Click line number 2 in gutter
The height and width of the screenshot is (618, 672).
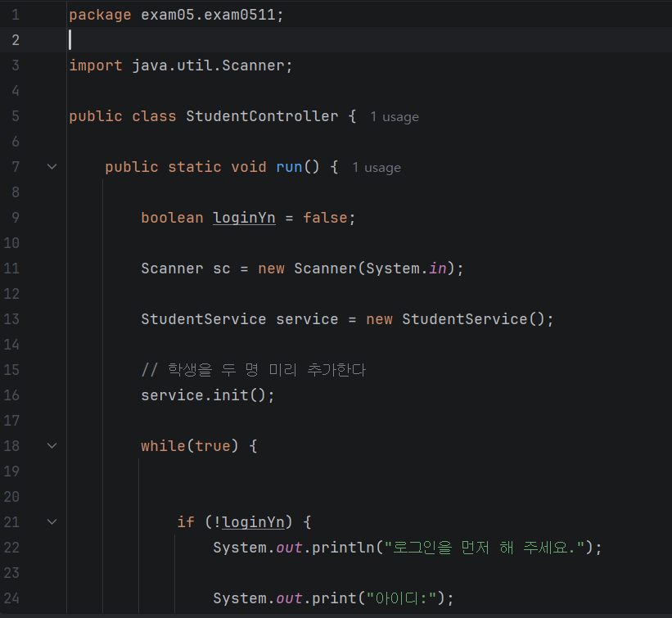pos(16,40)
